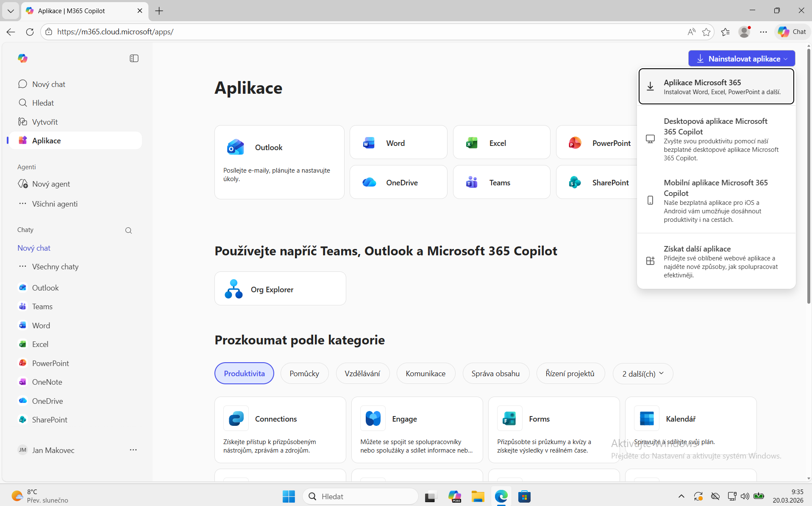Image resolution: width=812 pixels, height=506 pixels.
Task: Click the Hledat search box on taskbar
Action: (360, 496)
